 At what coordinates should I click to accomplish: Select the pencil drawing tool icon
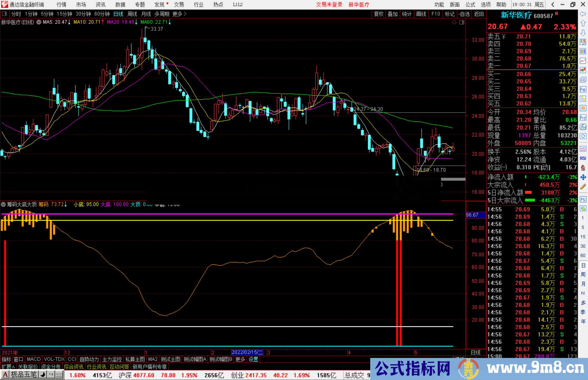(583, 187)
